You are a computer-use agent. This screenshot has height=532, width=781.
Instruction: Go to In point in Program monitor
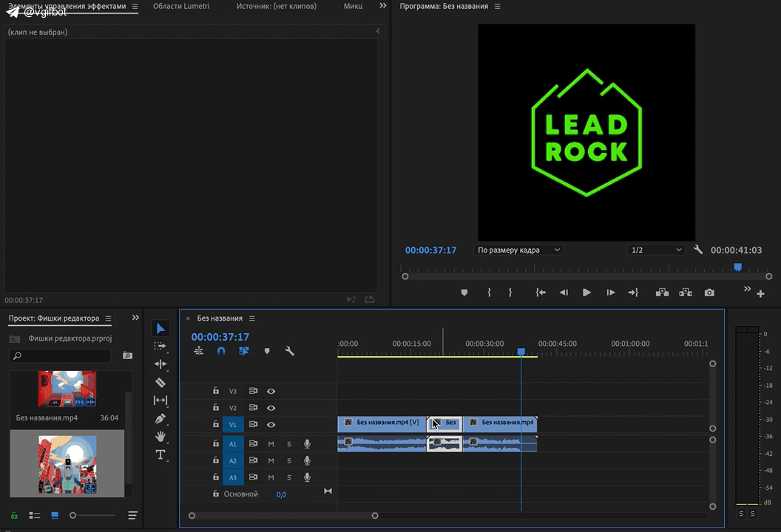541,293
